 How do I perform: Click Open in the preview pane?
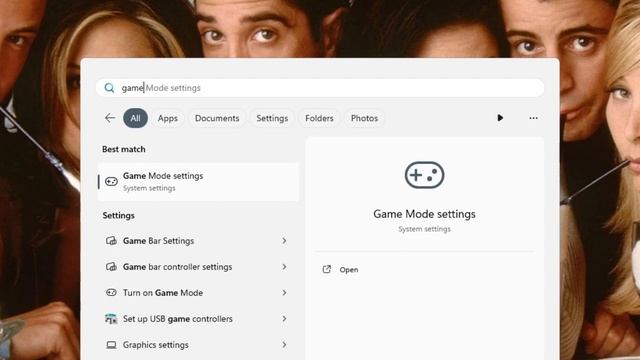[349, 270]
